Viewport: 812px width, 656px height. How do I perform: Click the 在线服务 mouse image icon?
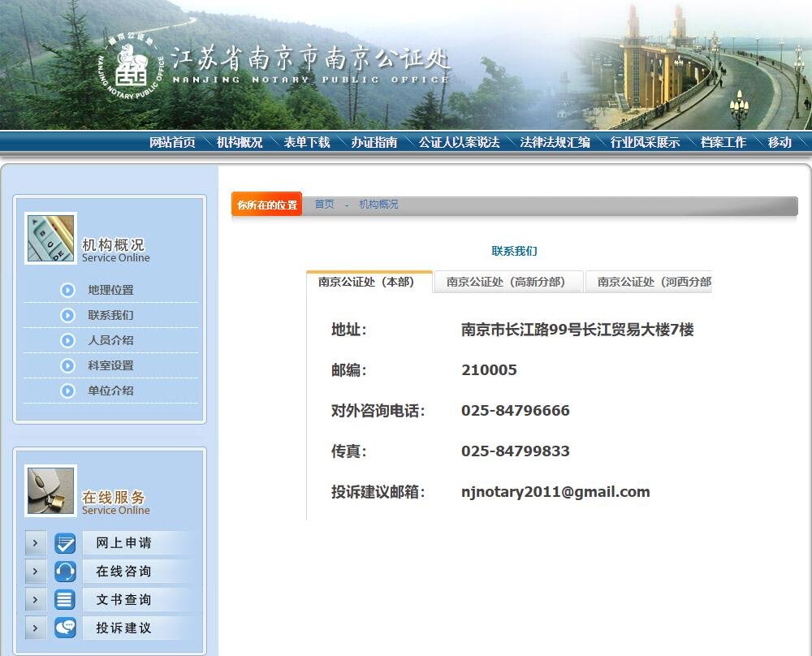(x=50, y=490)
